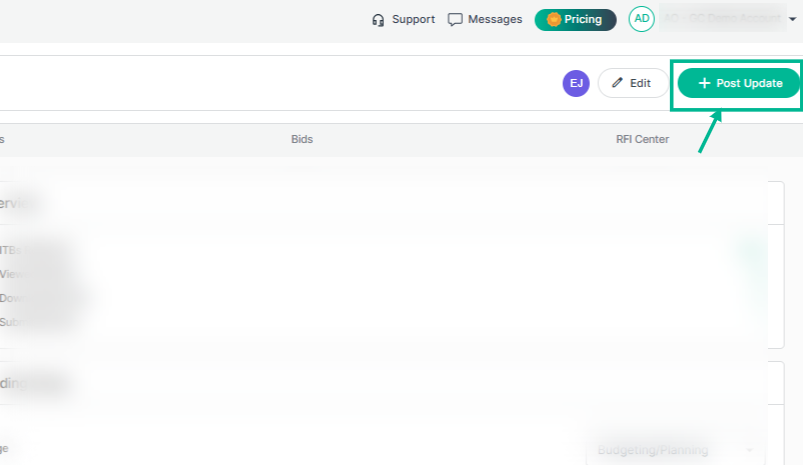The width and height of the screenshot is (803, 465).
Task: Click the plus icon on Post Update
Action: (x=705, y=83)
